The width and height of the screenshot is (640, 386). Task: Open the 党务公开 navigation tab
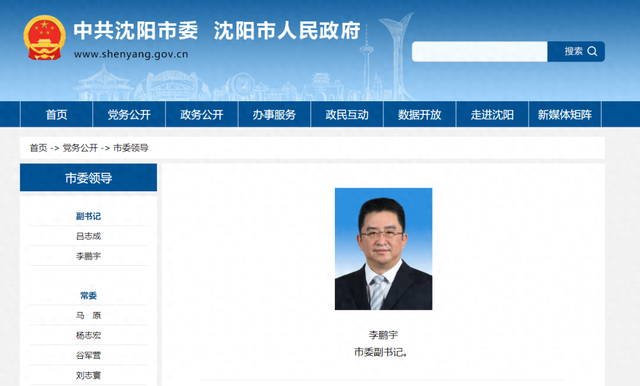point(129,114)
